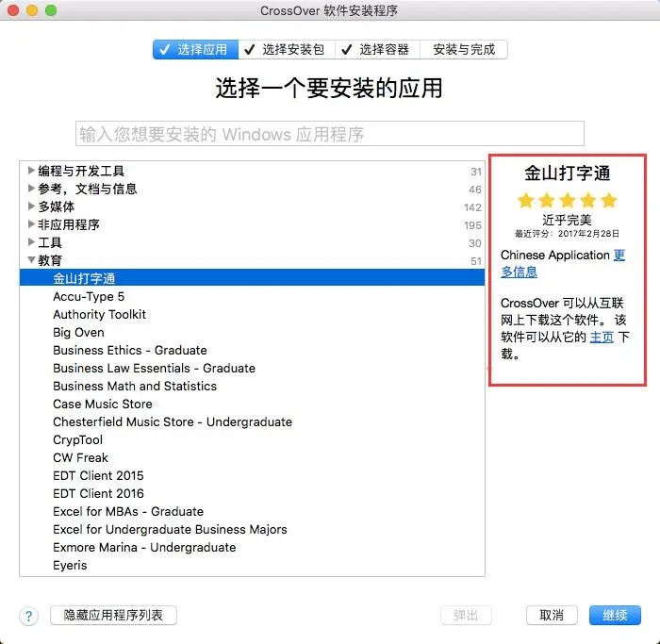Collapse the 教育 category

pos(31,260)
